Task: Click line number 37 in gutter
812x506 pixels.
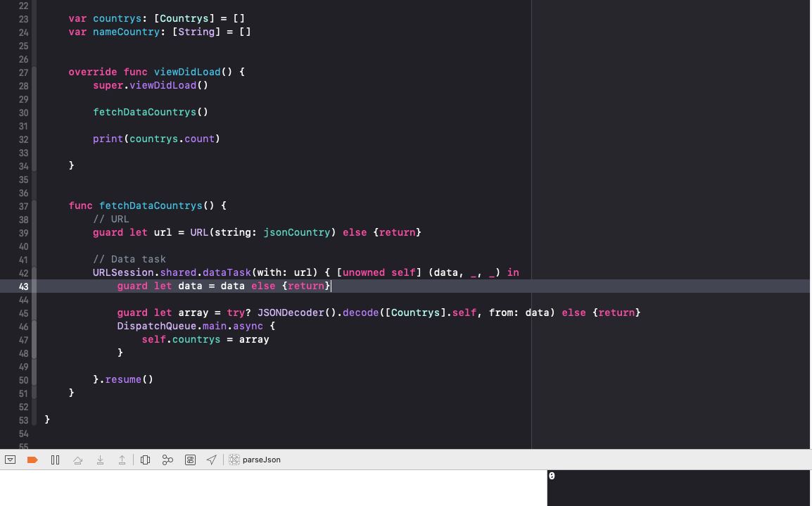Action: pos(23,206)
